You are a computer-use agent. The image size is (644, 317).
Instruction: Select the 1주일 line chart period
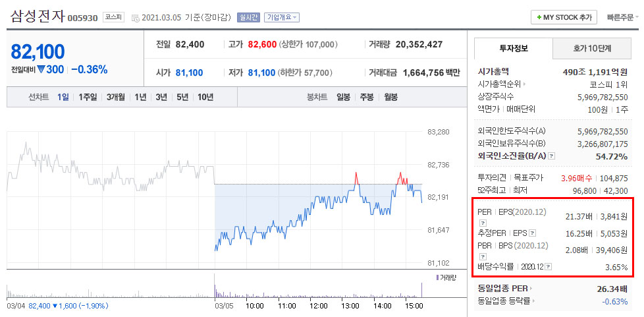pyautogui.click(x=88, y=98)
